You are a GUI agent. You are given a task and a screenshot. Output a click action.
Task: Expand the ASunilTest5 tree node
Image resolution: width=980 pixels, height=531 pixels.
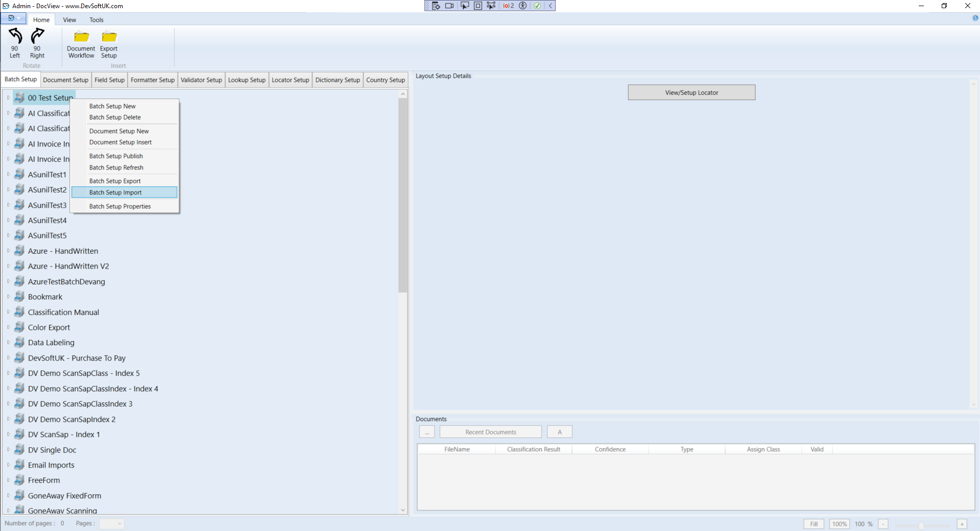click(x=8, y=235)
